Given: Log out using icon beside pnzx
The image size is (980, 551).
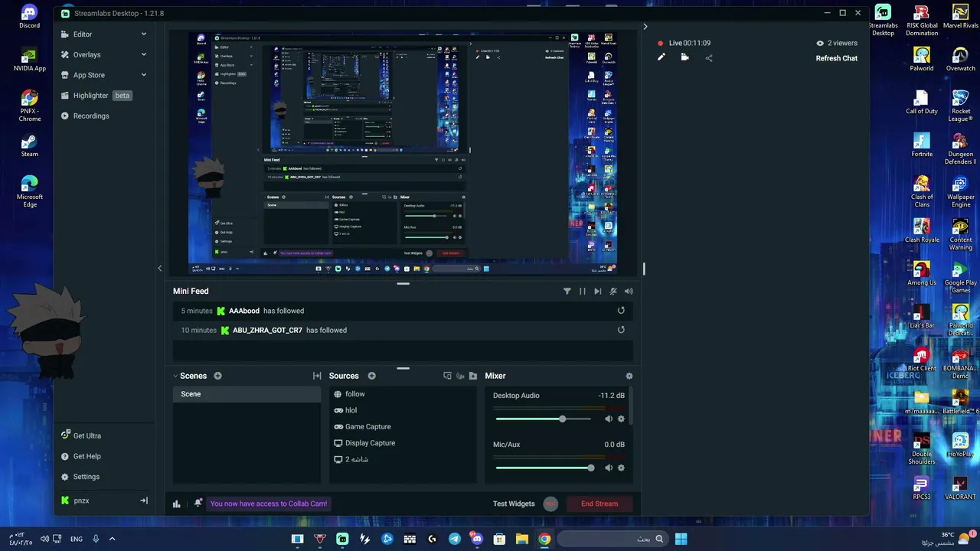Looking at the screenshot, I should click(x=143, y=500).
